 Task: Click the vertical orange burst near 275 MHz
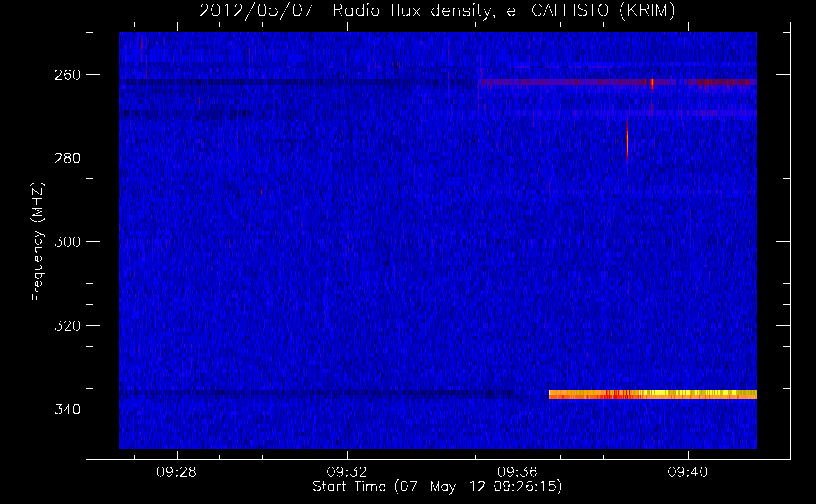click(627, 141)
